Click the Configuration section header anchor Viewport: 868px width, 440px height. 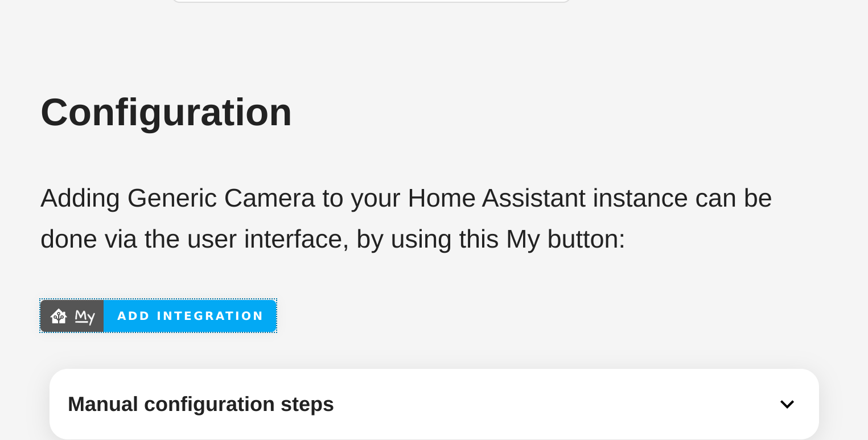[x=166, y=112]
